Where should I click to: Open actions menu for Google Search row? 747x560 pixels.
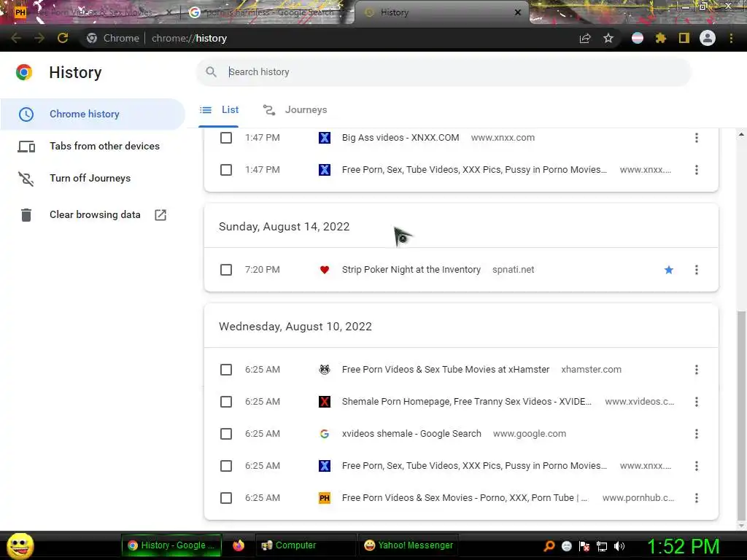click(697, 434)
